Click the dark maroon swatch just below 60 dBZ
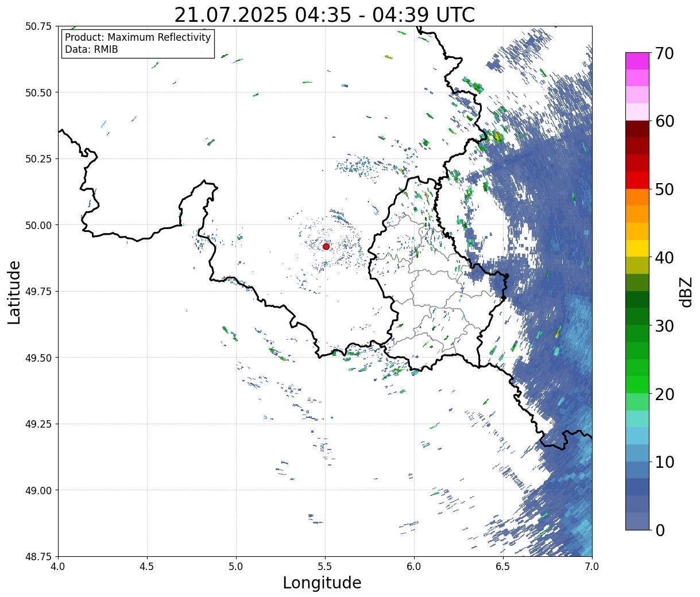700x597 pixels. click(637, 129)
